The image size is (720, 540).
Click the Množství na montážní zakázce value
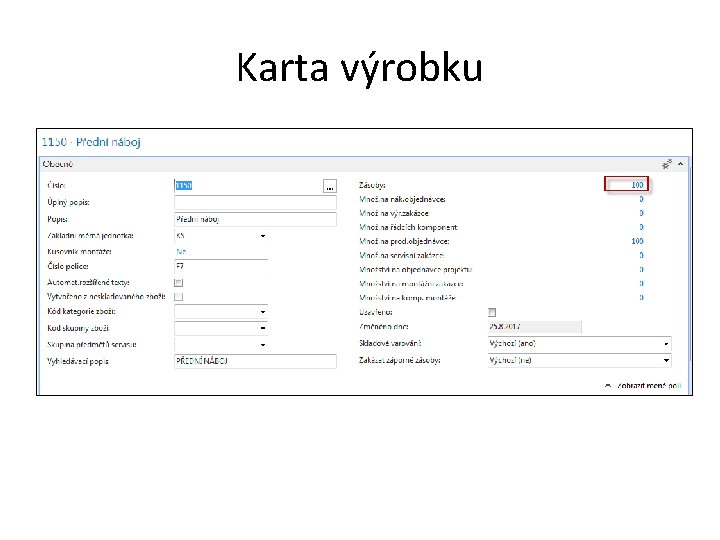pos(641,284)
